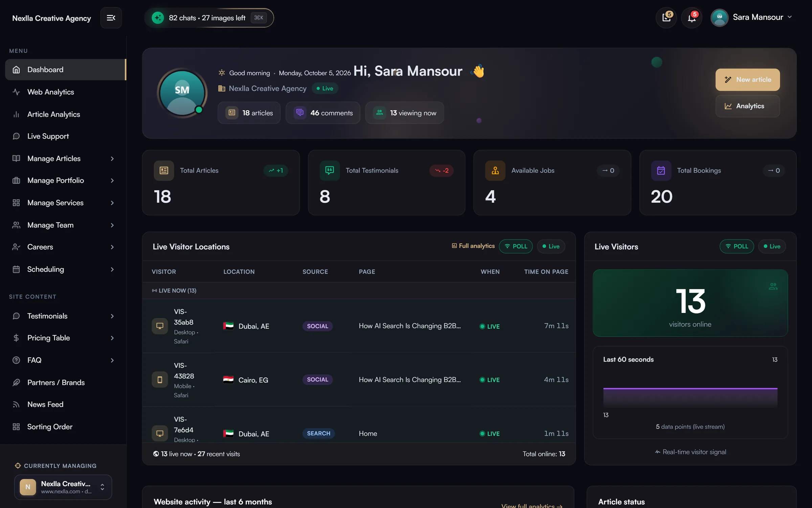The width and height of the screenshot is (812, 508).
Task: Click the SOCIAL badge in the Cairo, EG row
Action: (317, 380)
